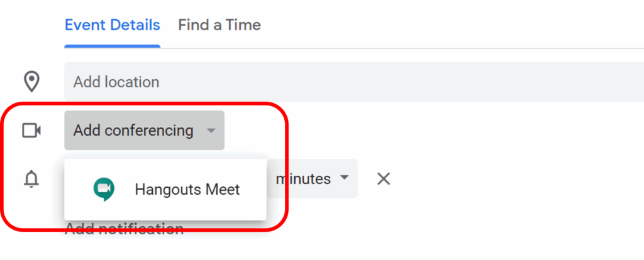This screenshot has height=260, width=644.
Task: Switch to the Event Details tab
Action: pyautogui.click(x=113, y=25)
